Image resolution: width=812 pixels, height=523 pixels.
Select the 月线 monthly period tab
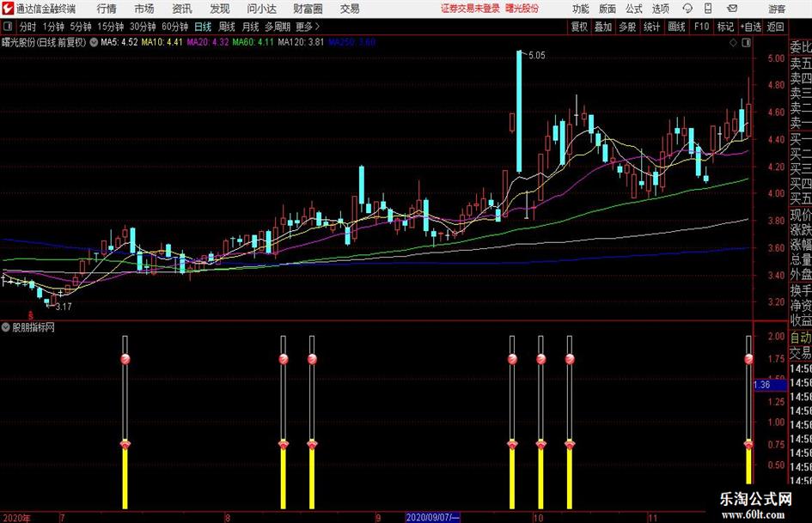pyautogui.click(x=251, y=27)
